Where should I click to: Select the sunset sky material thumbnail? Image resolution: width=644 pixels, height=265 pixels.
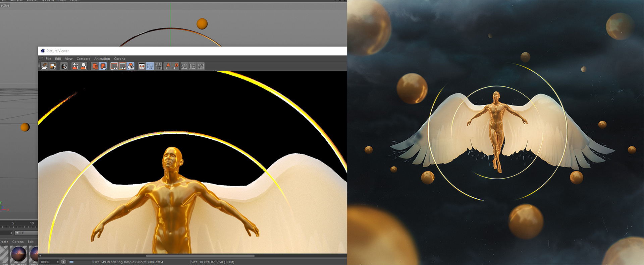tap(18, 254)
